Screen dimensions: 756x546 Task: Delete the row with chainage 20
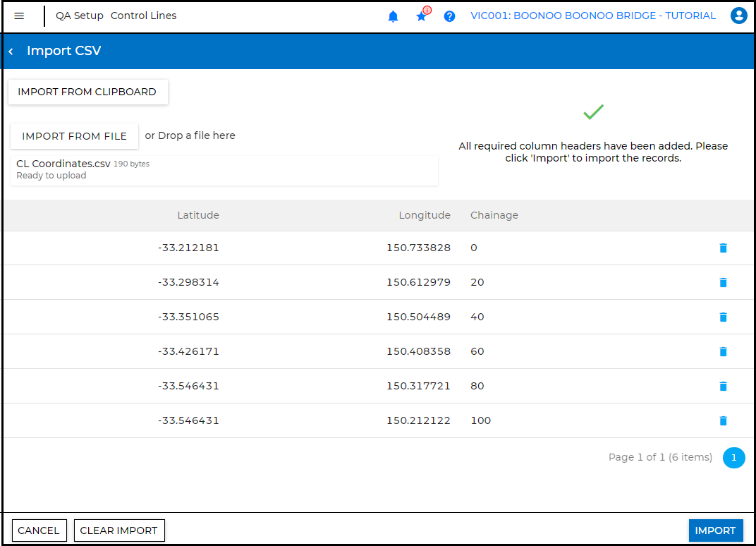coord(723,283)
